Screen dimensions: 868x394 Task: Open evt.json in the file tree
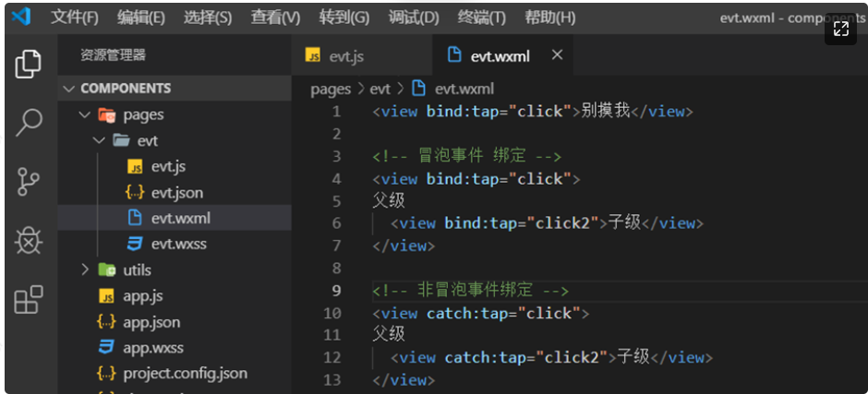pos(177,193)
